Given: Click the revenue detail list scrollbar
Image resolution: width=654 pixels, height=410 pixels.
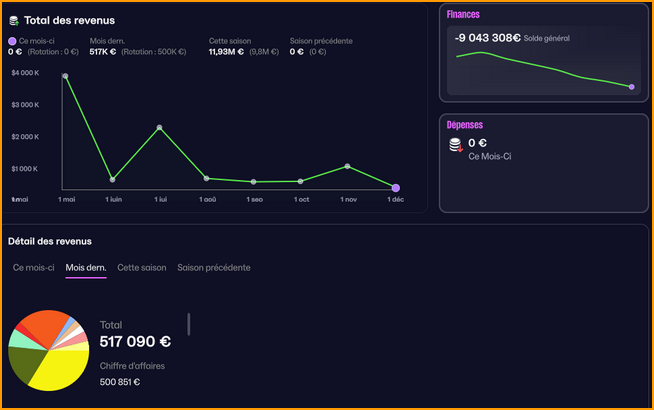Looking at the screenshot, I should point(189,324).
